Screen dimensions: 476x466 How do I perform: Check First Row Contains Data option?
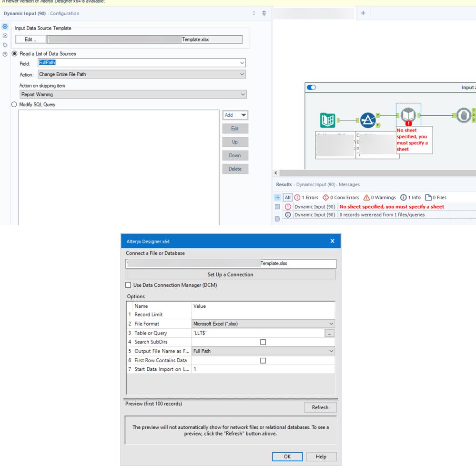click(x=263, y=361)
